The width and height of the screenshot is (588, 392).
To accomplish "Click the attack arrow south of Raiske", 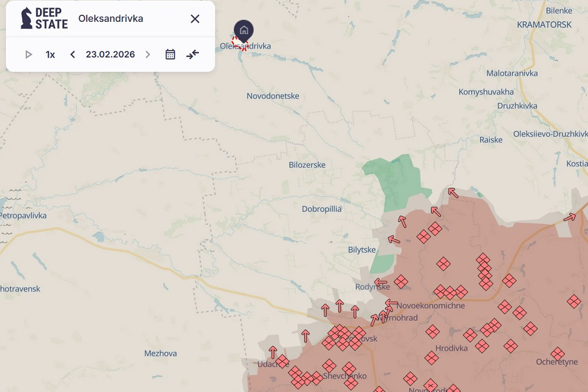I will pyautogui.click(x=452, y=192).
